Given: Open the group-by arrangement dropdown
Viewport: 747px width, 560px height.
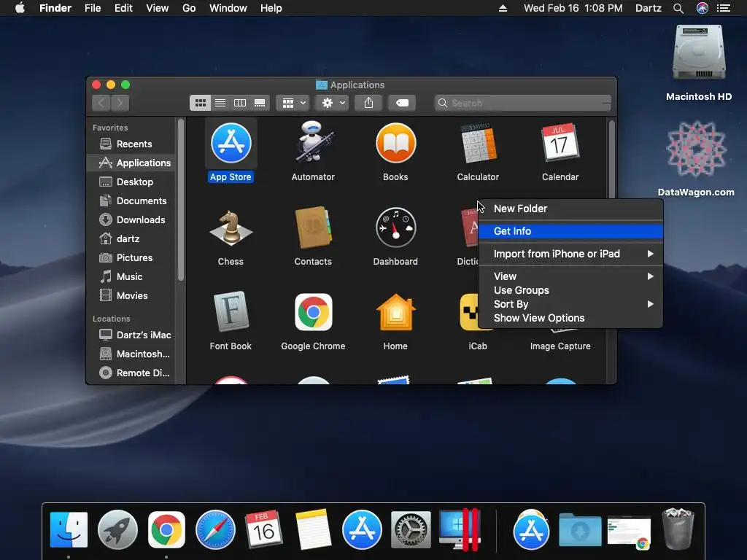Looking at the screenshot, I should coord(293,103).
